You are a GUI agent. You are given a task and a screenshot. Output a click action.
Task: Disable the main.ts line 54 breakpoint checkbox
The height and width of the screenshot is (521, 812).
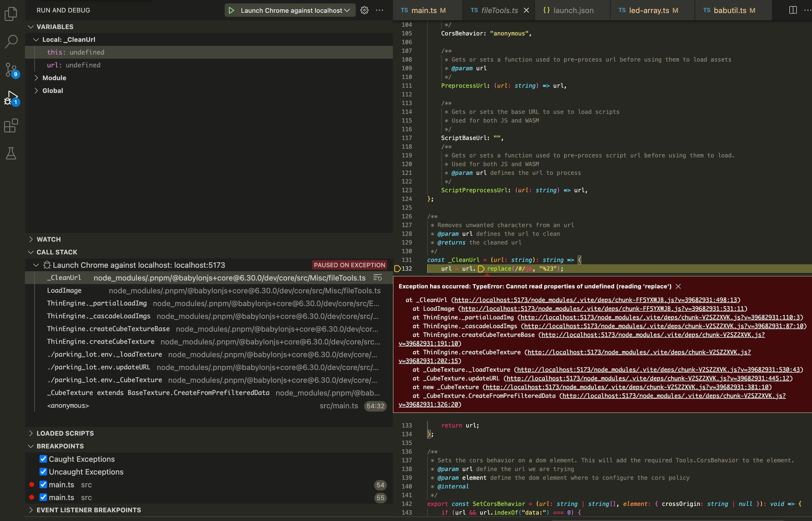43,485
